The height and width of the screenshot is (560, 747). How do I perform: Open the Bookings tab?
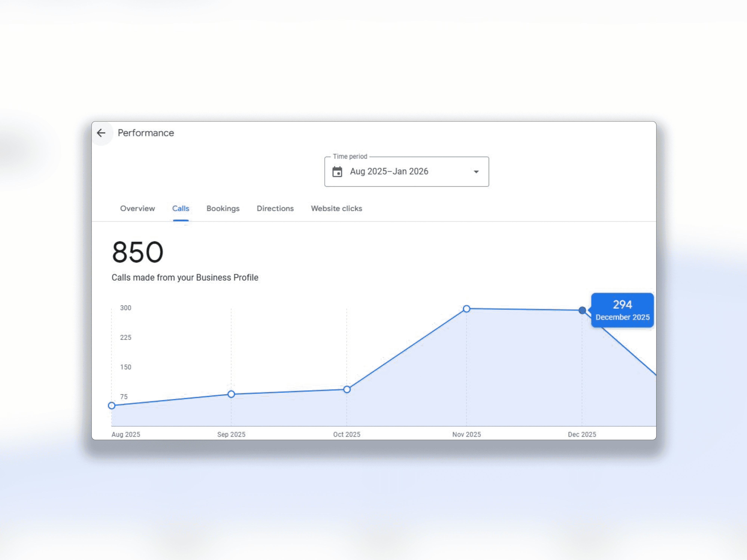pyautogui.click(x=223, y=209)
